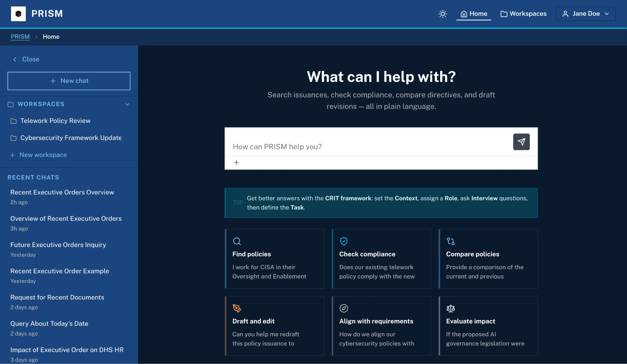The height and width of the screenshot is (364, 627).
Task: Click the plus attach icon below input
Action: coord(236,162)
